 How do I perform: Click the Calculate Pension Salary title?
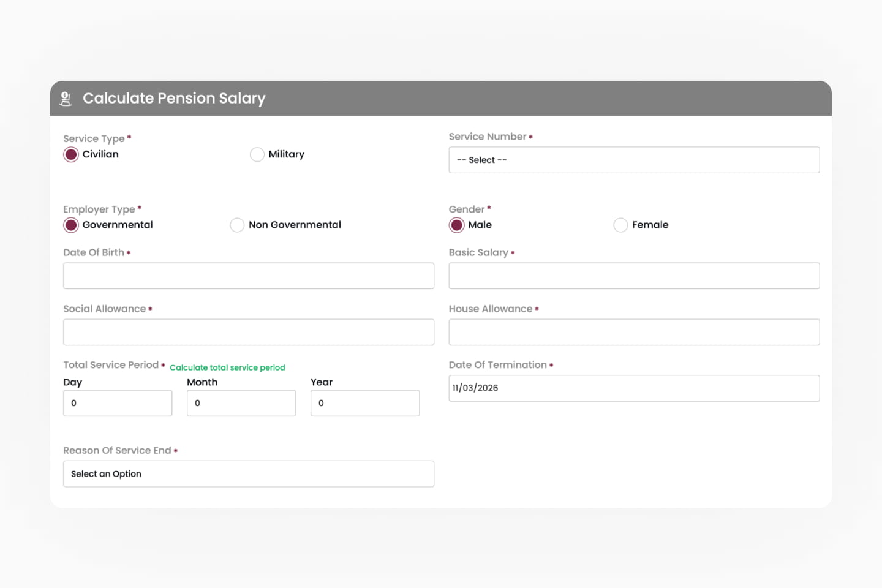[x=174, y=99]
